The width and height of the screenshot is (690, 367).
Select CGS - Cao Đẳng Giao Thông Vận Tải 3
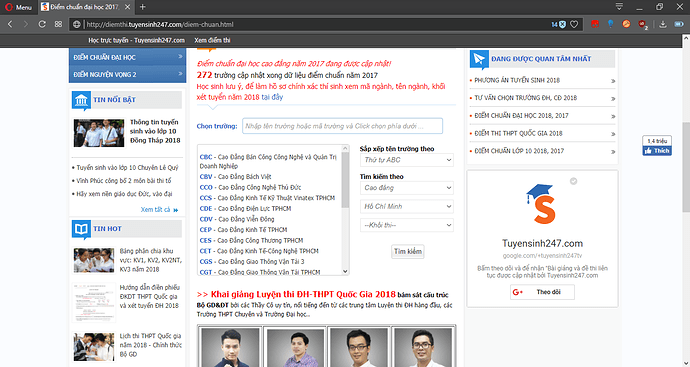pyautogui.click(x=252, y=261)
